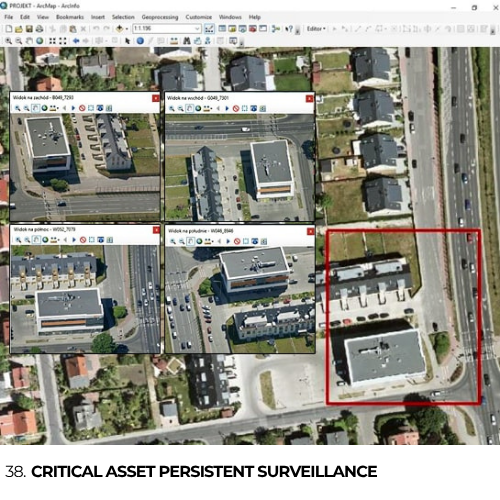
Task: Open the File menu
Action: click(x=8, y=17)
